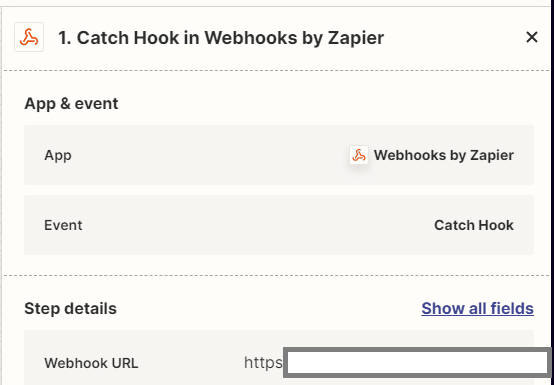Click the dashed divider below the panel header
Screen dimensions: 555x385
(x=277, y=70)
